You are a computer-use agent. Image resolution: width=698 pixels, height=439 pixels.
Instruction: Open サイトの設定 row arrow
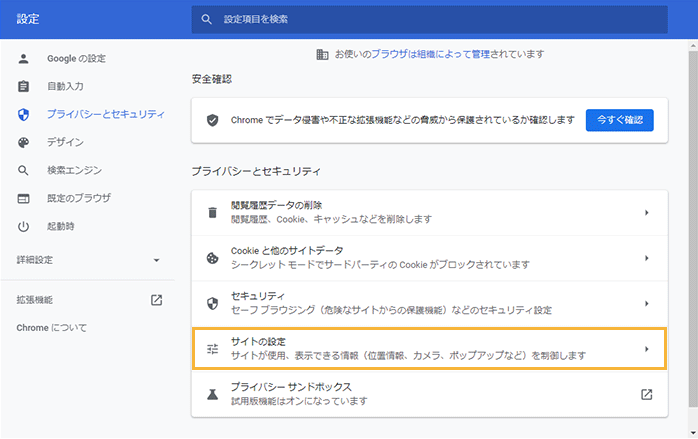coord(646,349)
